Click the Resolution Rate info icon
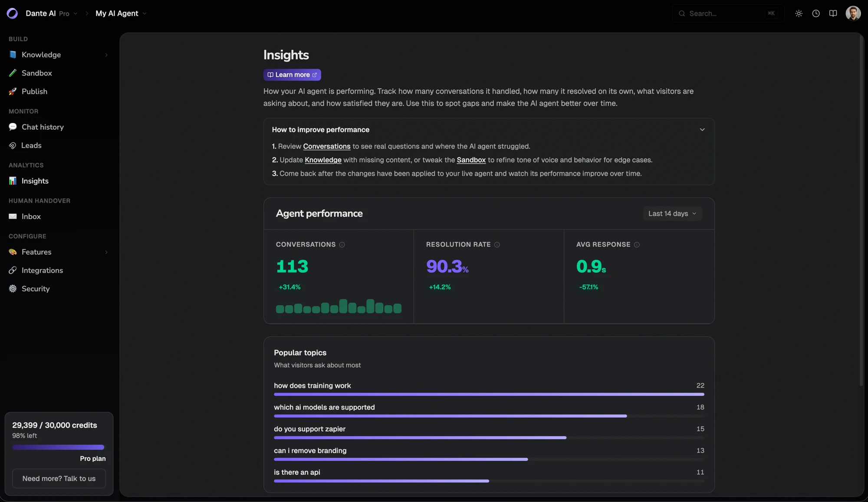The width and height of the screenshot is (868, 502). [x=497, y=245]
